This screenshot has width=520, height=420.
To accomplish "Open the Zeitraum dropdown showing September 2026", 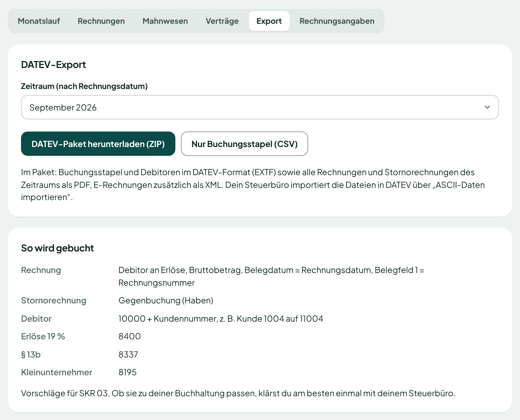I will 260,107.
